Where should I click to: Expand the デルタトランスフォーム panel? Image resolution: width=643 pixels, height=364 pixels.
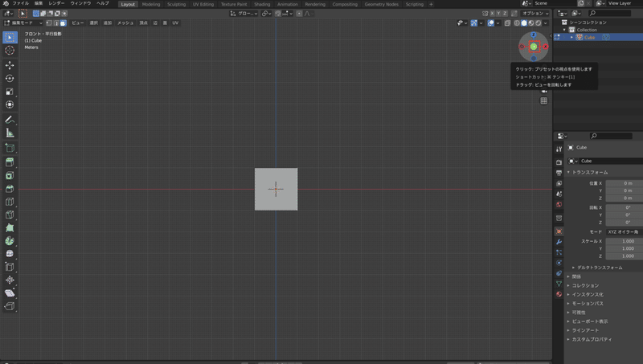(599, 267)
